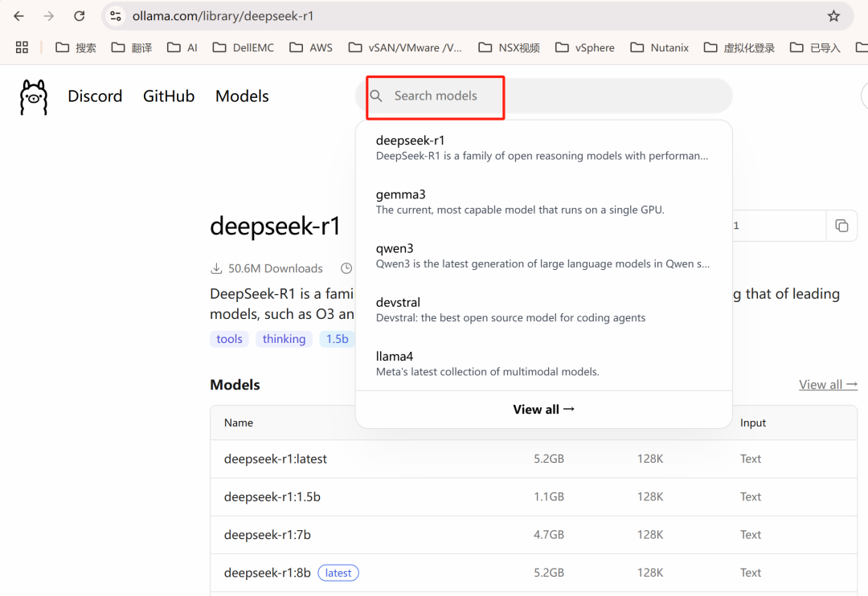The height and width of the screenshot is (596, 868).
Task: Open the vSAN/VMware bookmark folder
Action: point(404,47)
